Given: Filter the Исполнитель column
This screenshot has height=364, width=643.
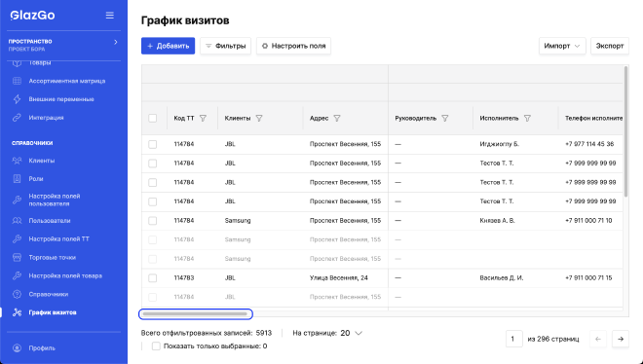Looking at the screenshot, I should point(527,119).
